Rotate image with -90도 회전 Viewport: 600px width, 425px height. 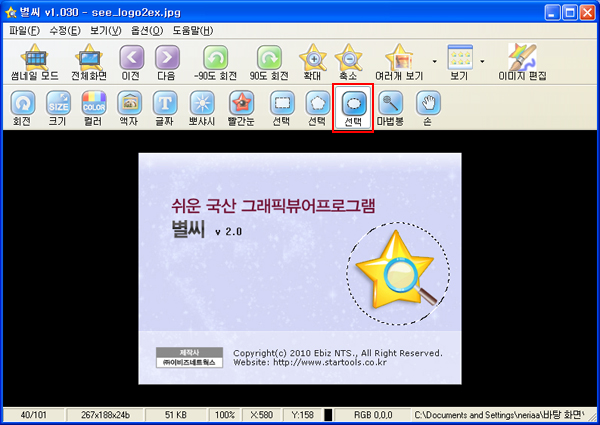click(215, 62)
